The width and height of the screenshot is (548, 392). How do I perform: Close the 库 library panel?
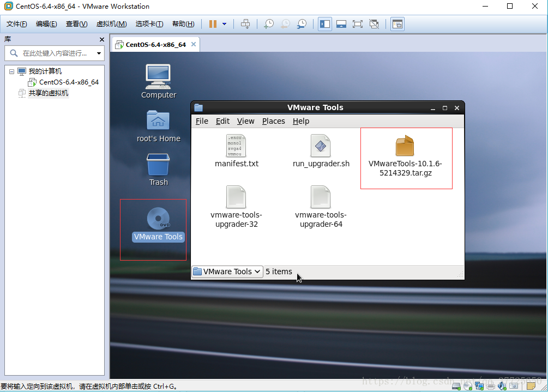tap(102, 39)
